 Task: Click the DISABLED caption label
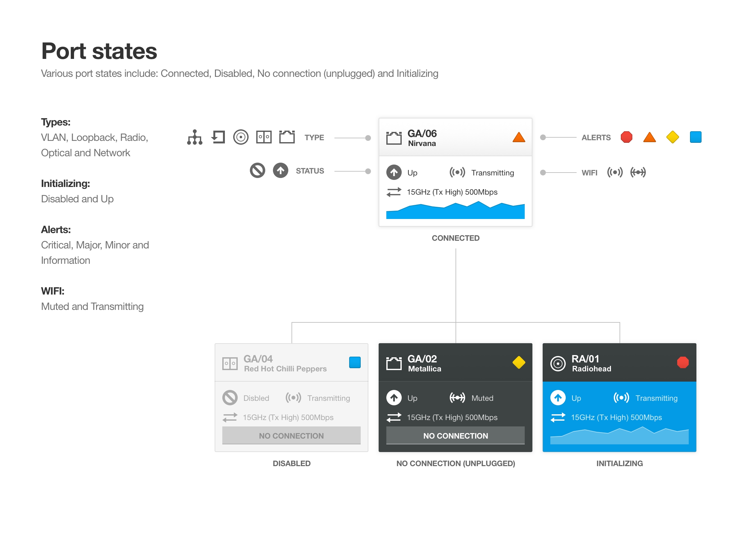pyautogui.click(x=292, y=463)
